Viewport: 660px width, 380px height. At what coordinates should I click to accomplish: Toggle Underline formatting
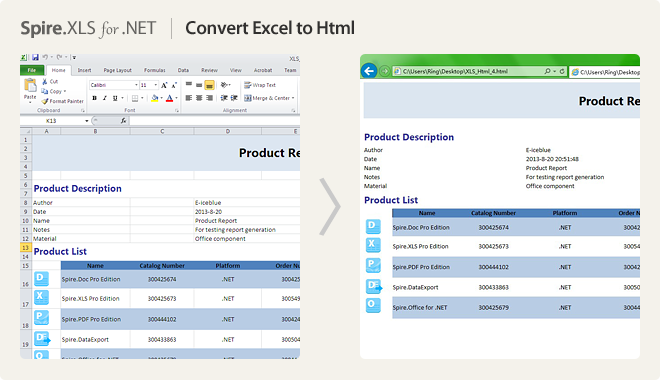[115, 98]
